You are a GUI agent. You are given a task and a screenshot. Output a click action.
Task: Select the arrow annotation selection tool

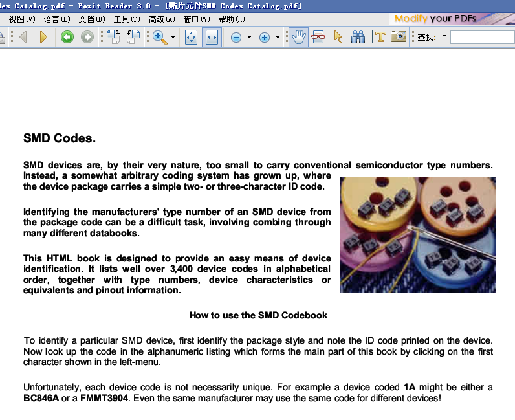338,37
